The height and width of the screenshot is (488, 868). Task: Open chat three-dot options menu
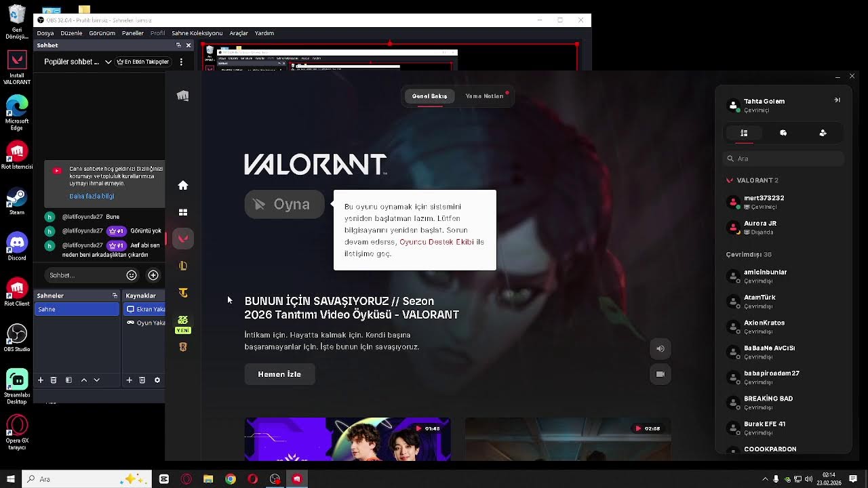181,62
